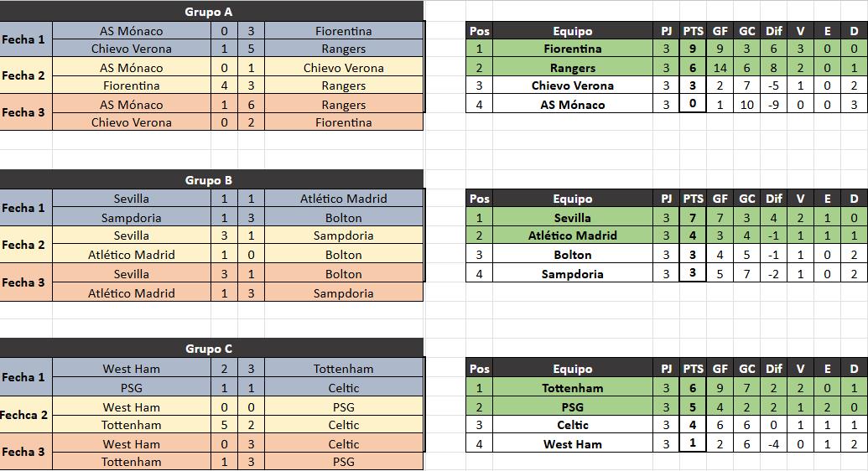Select Fiorentina in Grupo A standings table
The image size is (868, 471).
click(x=572, y=49)
